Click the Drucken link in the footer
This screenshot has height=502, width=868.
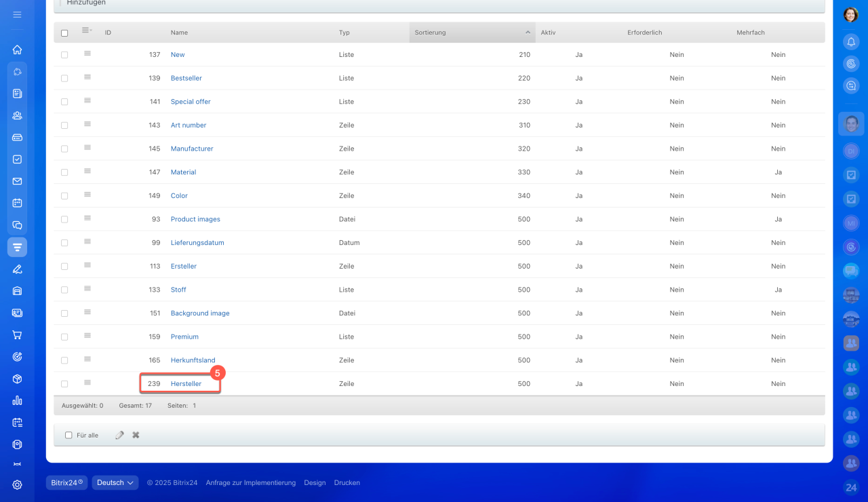pyautogui.click(x=347, y=483)
